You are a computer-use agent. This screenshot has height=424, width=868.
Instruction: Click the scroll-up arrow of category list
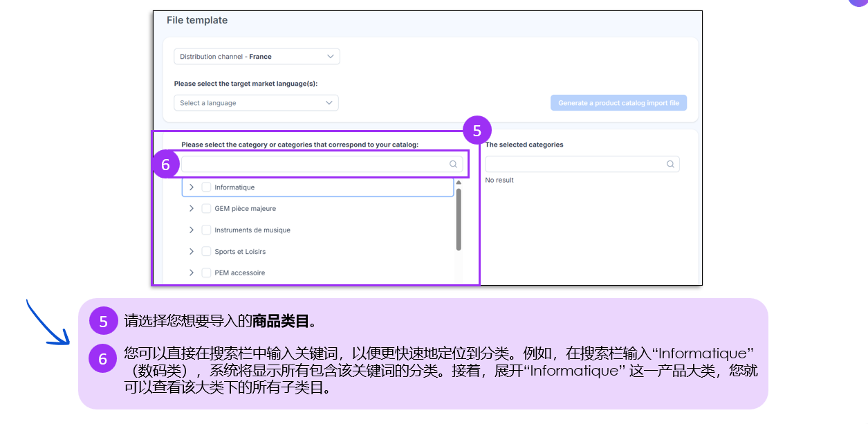(459, 183)
